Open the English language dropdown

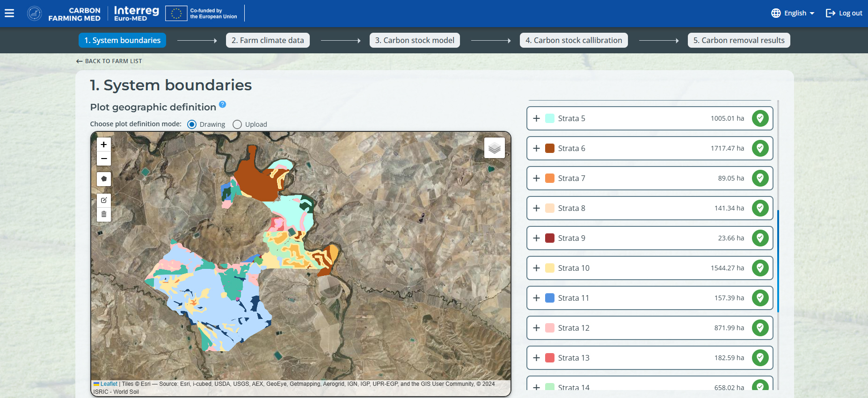point(793,13)
